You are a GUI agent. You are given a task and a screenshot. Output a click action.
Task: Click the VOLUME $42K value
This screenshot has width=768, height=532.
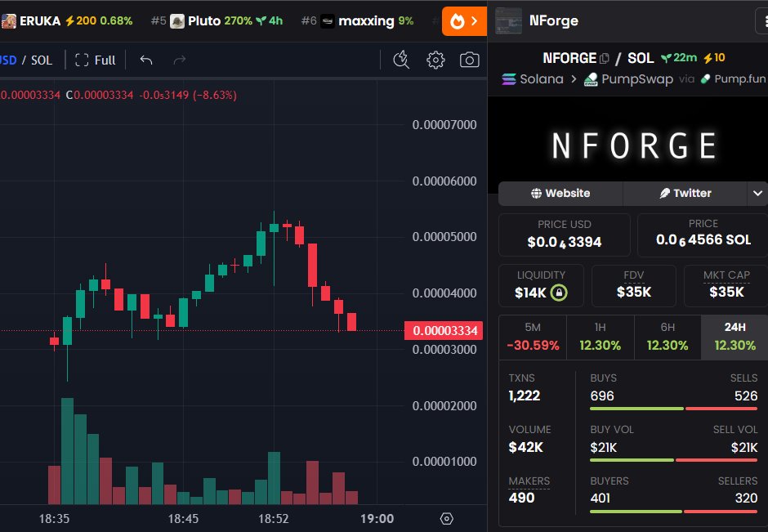[525, 447]
